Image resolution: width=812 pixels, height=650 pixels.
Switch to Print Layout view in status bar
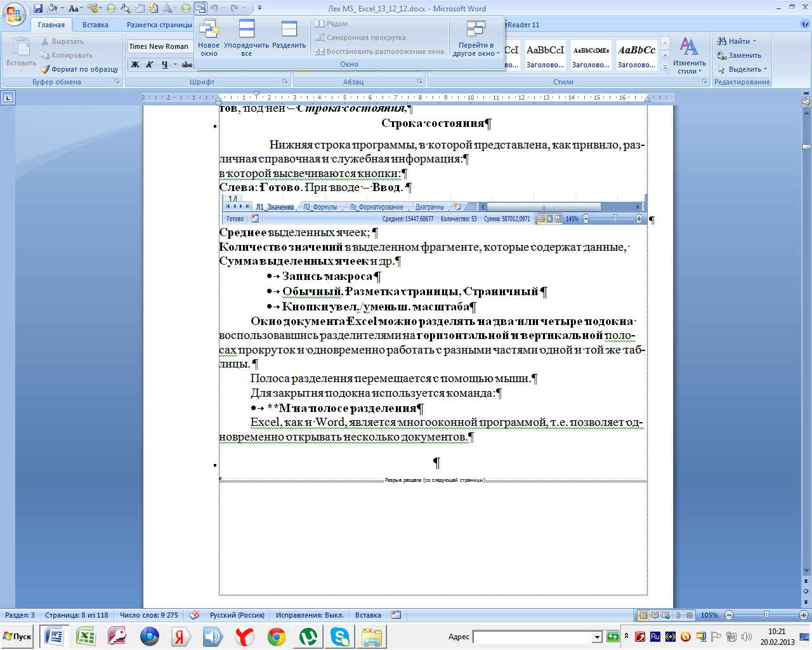(644, 615)
